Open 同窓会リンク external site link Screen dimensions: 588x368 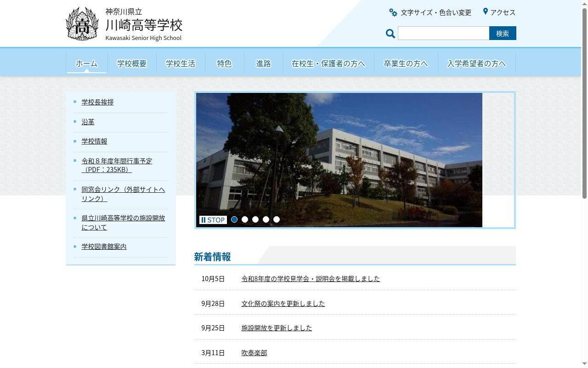coord(123,194)
